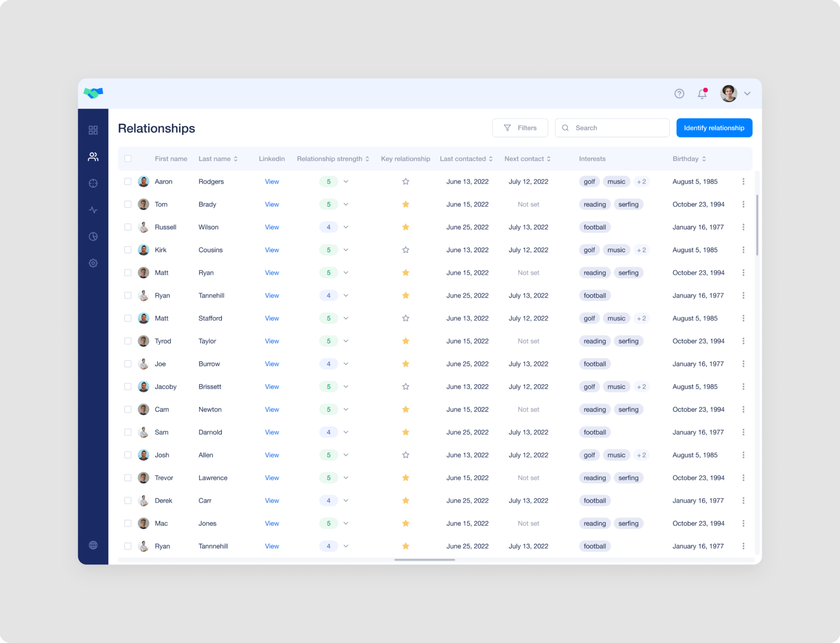The width and height of the screenshot is (840, 643).
Task: Unstar Ryan Tannehill's key relationship marker
Action: tap(406, 295)
